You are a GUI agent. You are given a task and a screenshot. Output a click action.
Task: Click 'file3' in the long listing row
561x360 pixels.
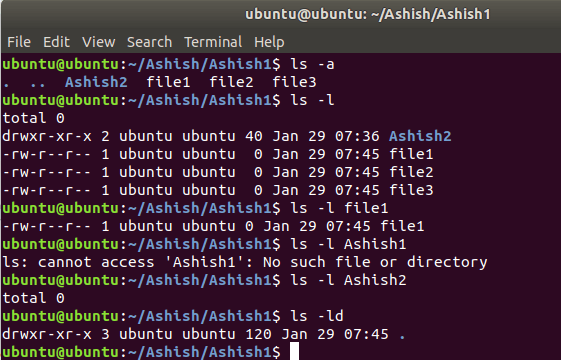point(411,190)
